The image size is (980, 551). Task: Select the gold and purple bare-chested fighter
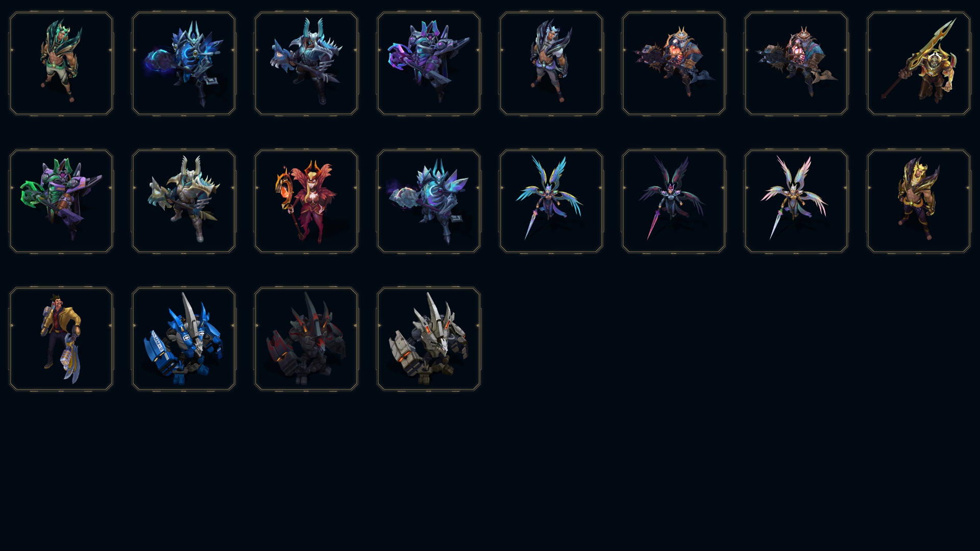tap(919, 201)
